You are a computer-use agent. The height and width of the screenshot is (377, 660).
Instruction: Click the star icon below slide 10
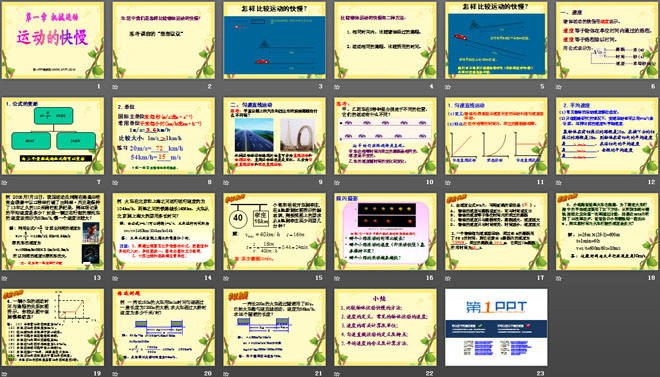click(x=336, y=182)
